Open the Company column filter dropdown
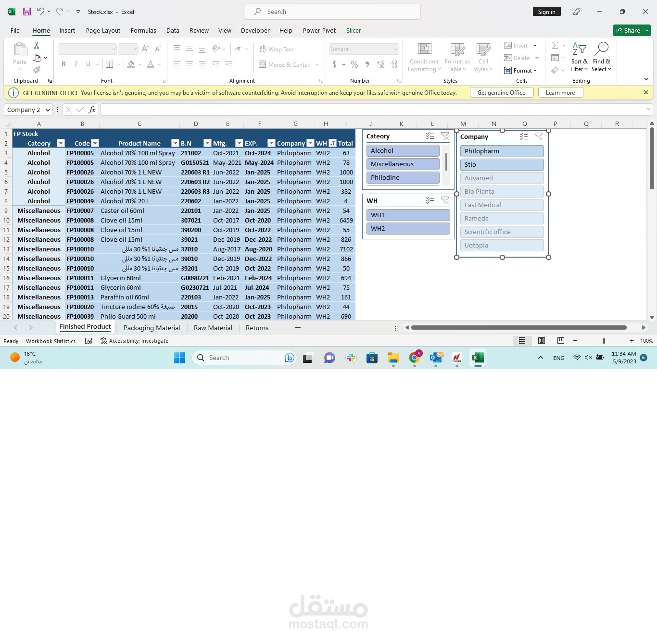The height and width of the screenshot is (644, 657). click(310, 143)
